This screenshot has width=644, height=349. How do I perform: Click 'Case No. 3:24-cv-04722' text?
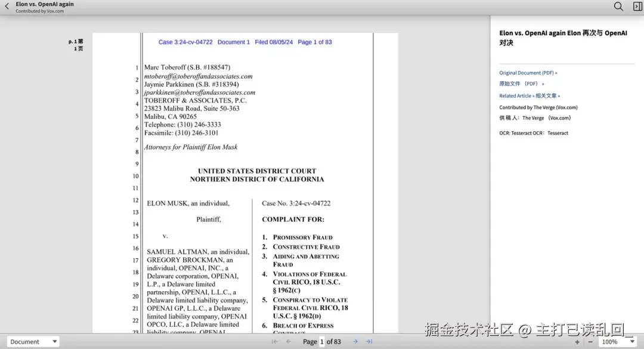[296, 203]
